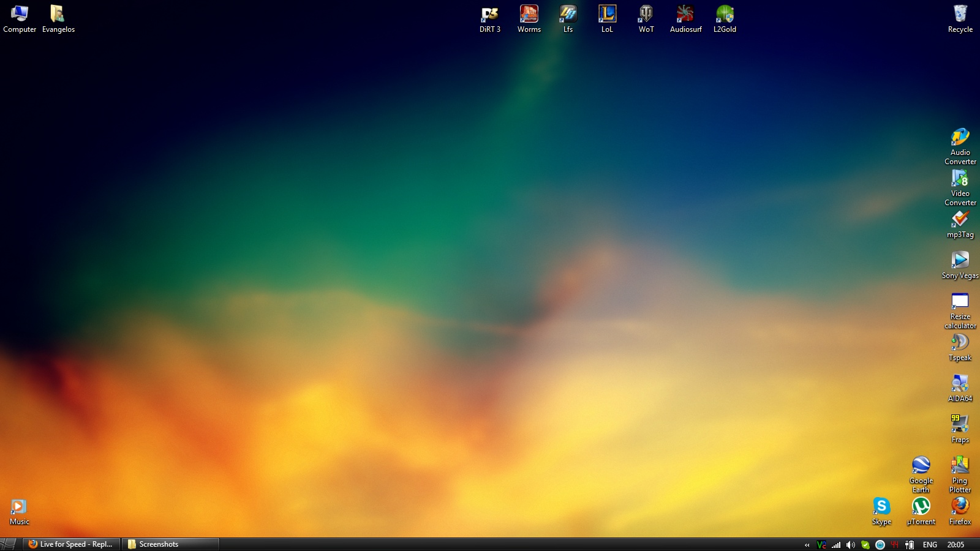Open the battery power tray icon
The width and height of the screenshot is (980, 551).
click(910, 545)
